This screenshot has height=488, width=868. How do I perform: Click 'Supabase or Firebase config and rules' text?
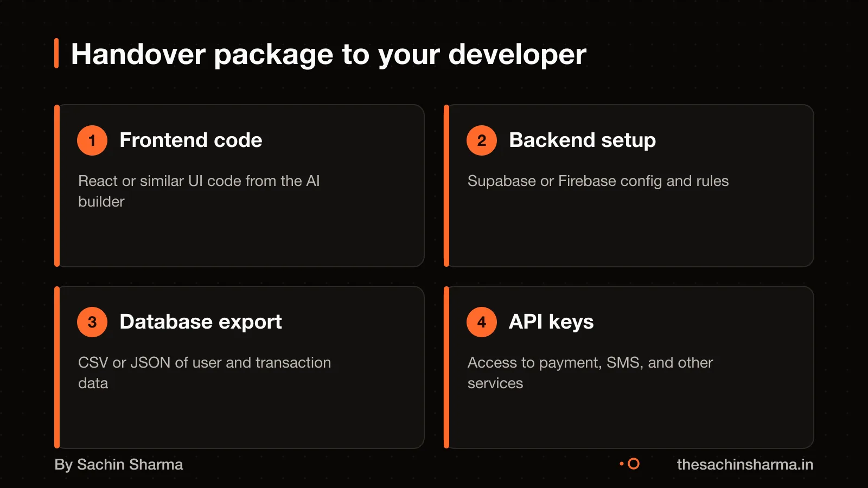tap(598, 181)
